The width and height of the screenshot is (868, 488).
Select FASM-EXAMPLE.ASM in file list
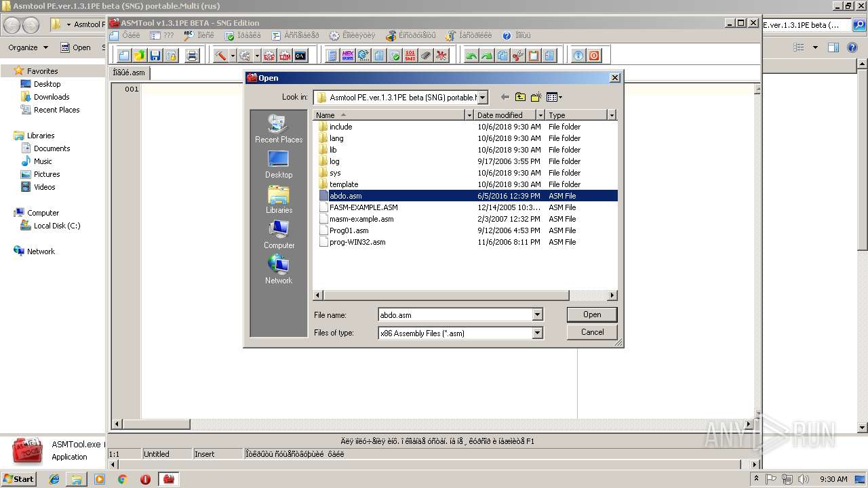coord(363,207)
